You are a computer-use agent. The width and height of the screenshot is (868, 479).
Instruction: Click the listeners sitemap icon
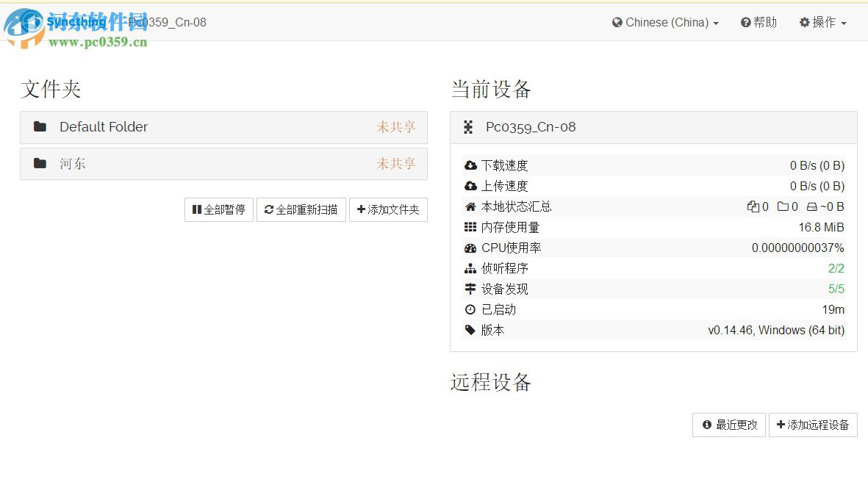(x=470, y=268)
